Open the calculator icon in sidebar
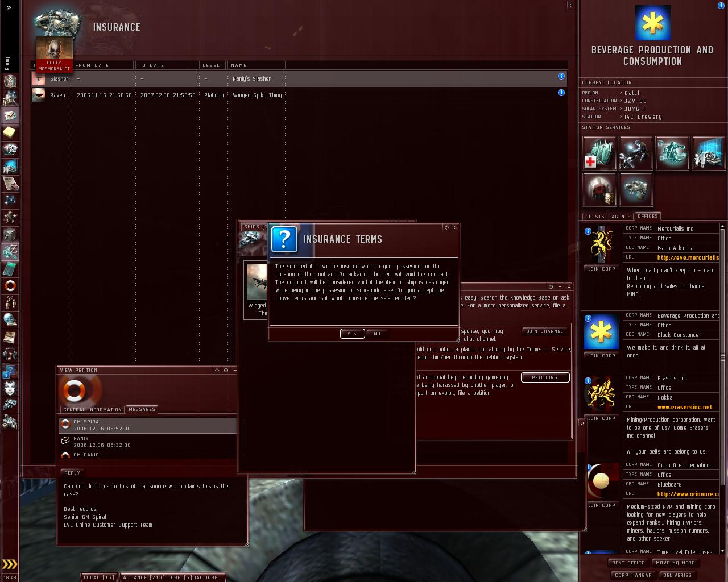 [x=10, y=269]
